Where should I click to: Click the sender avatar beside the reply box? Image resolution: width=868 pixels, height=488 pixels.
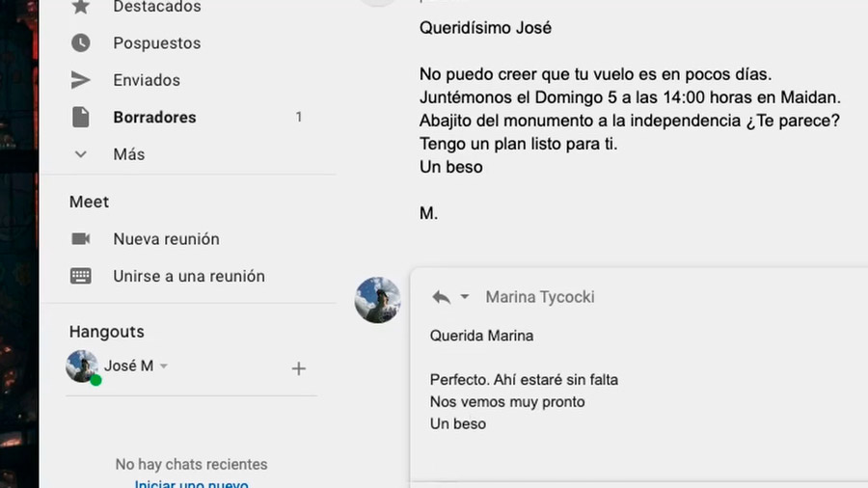[377, 300]
